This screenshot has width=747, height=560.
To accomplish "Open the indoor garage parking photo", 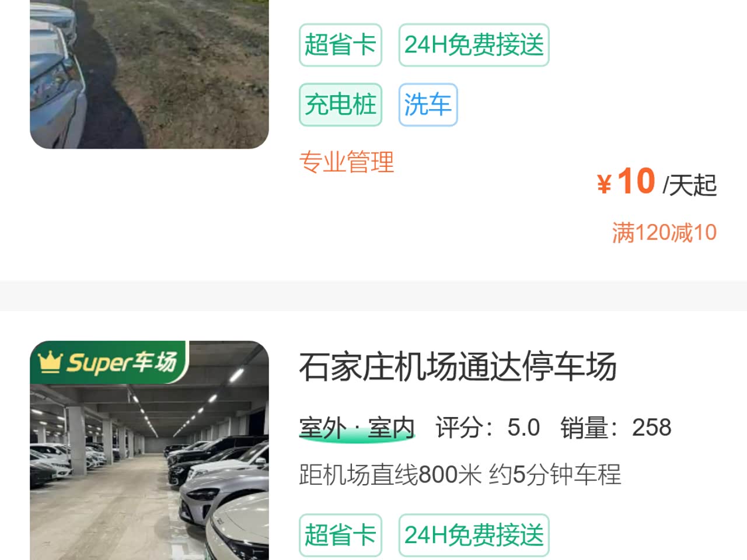I will (149, 450).
